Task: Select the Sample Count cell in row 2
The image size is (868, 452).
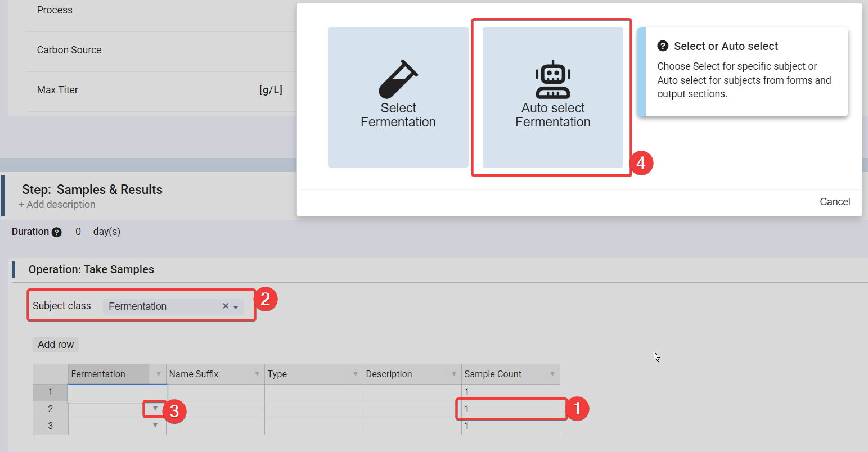Action: 510,409
